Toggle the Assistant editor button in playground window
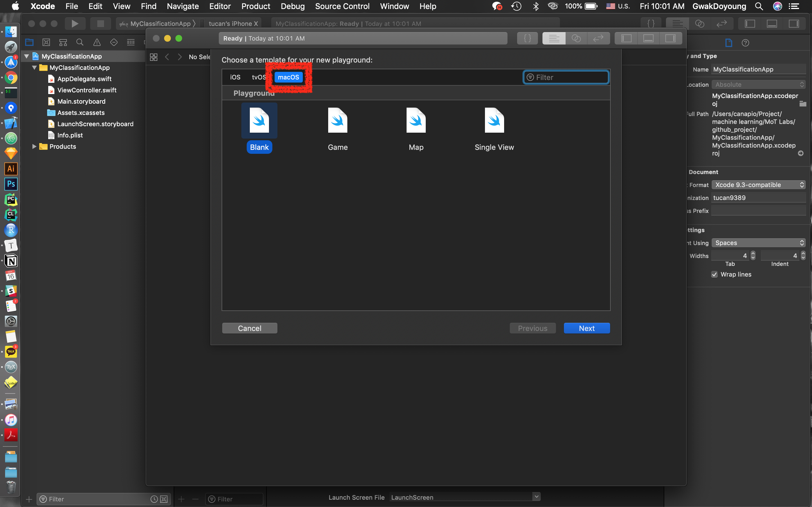This screenshot has width=812, height=507. coord(576,38)
